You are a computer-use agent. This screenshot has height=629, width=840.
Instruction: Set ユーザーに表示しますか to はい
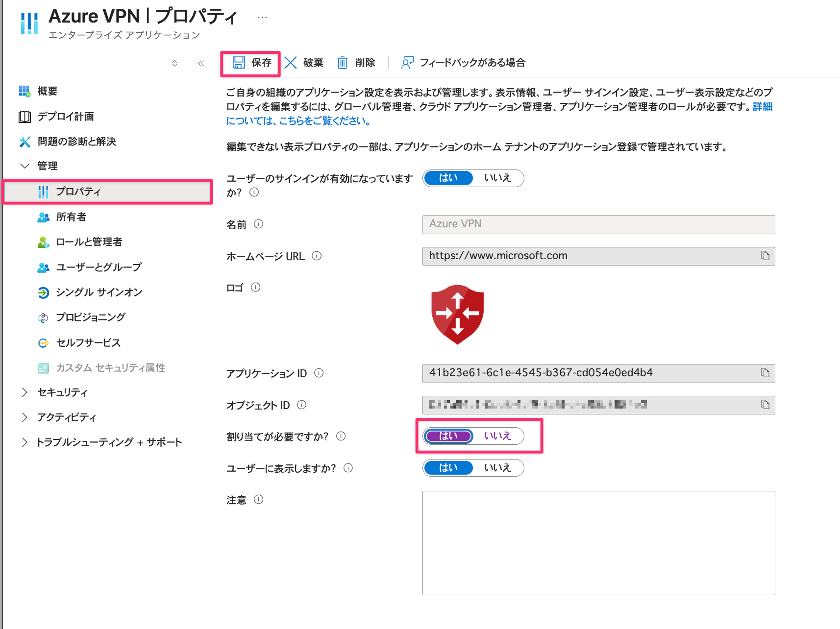(x=448, y=468)
